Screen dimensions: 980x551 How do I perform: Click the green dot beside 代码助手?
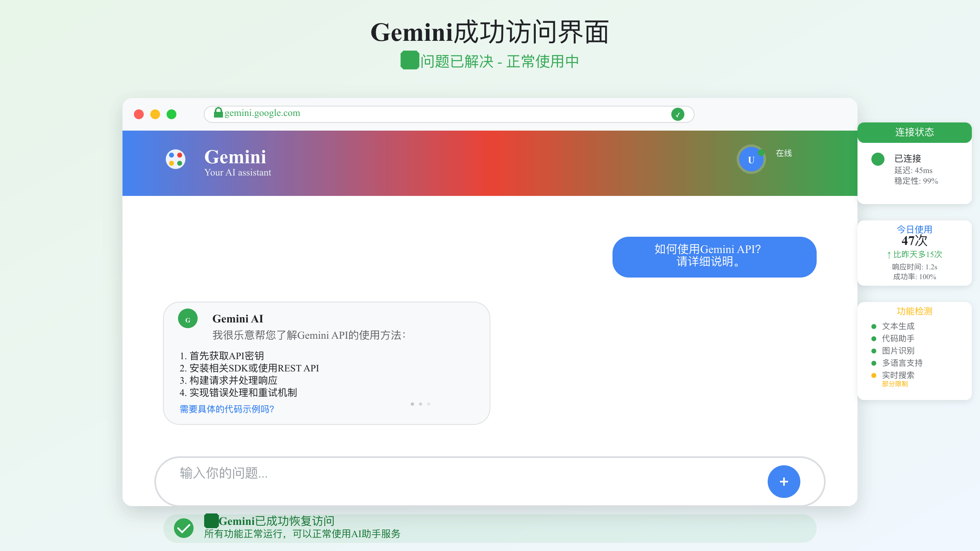874,339
